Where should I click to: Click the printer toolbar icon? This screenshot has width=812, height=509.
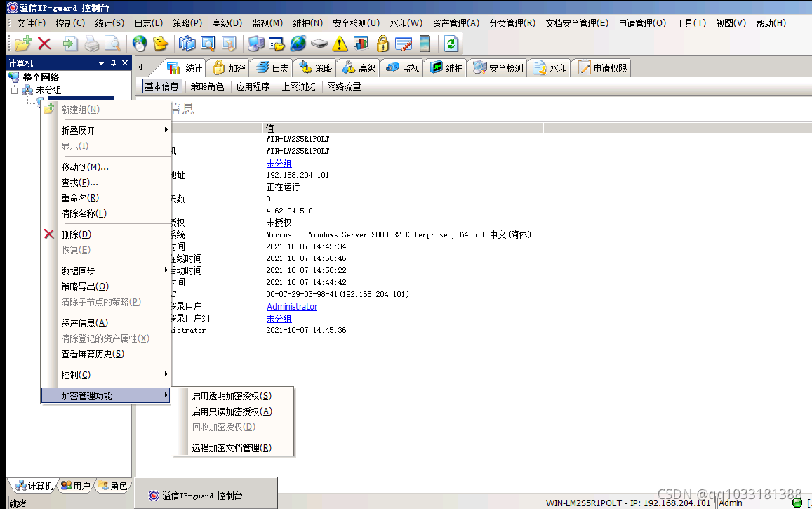[x=92, y=44]
